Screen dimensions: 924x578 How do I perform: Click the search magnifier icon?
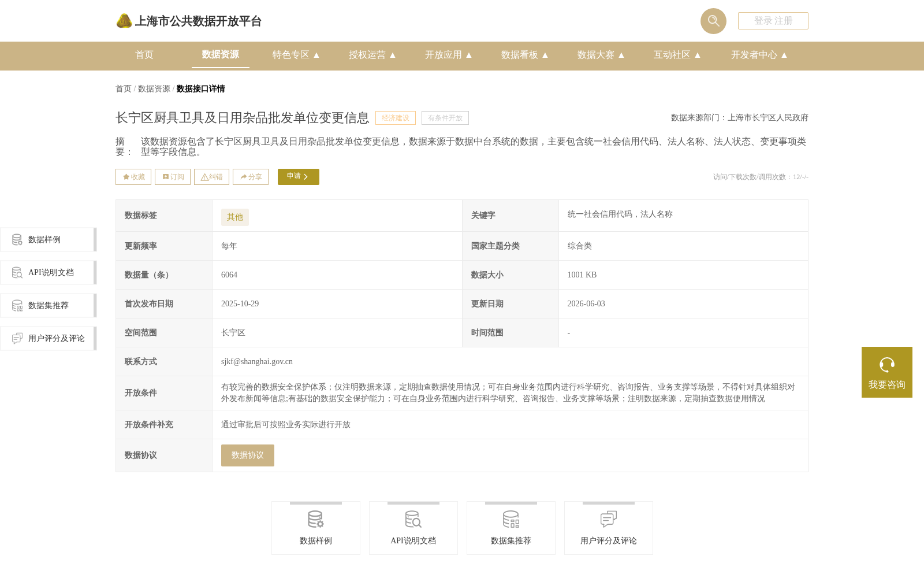click(x=713, y=21)
